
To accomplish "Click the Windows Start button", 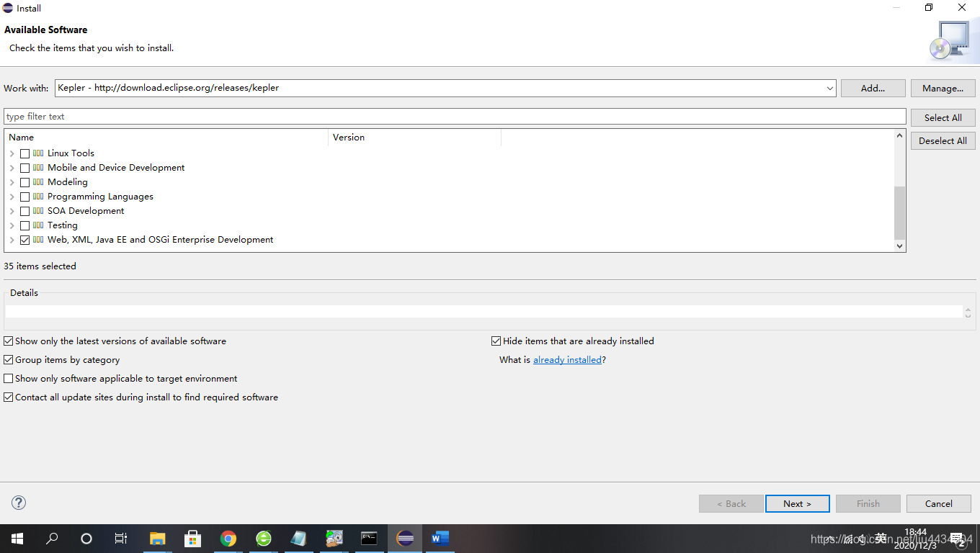I will [17, 538].
